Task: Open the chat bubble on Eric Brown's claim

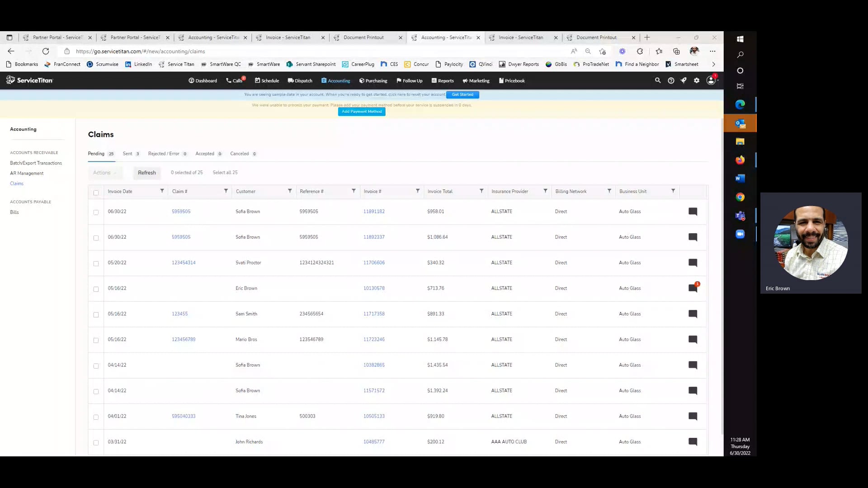Action: tap(693, 288)
